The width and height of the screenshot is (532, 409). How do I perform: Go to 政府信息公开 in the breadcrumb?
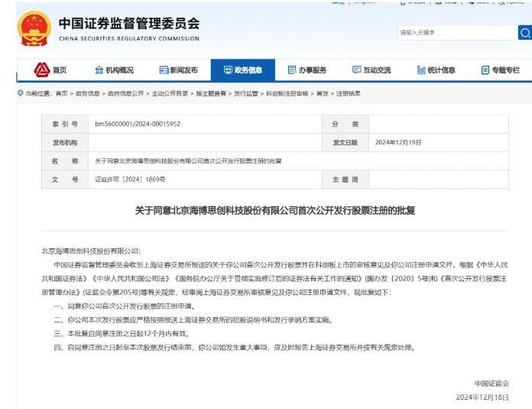126,93
